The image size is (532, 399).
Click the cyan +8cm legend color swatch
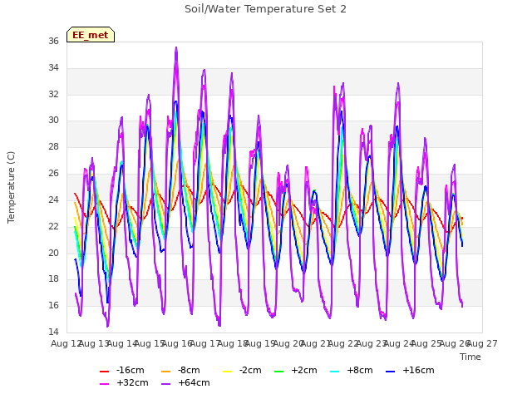coord(334,372)
